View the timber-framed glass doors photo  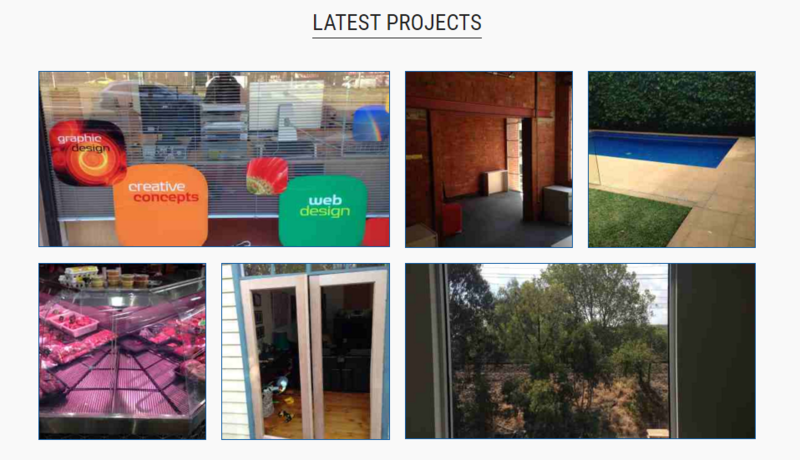(305, 351)
